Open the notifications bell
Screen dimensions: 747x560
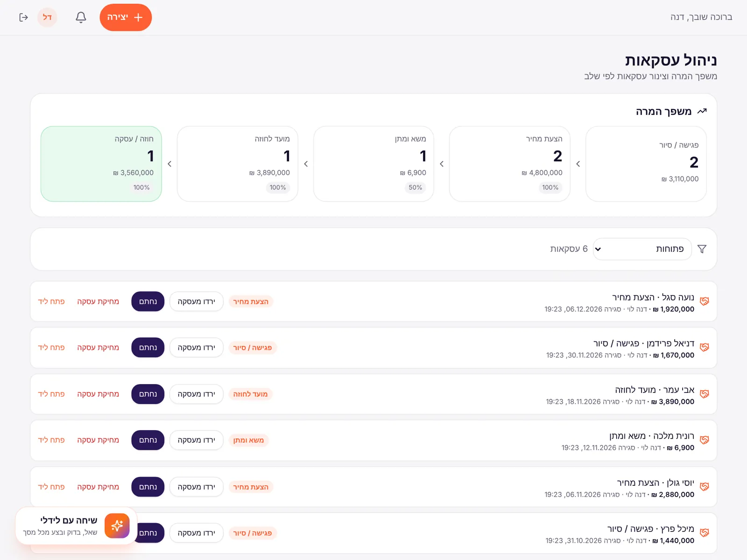coord(81,17)
